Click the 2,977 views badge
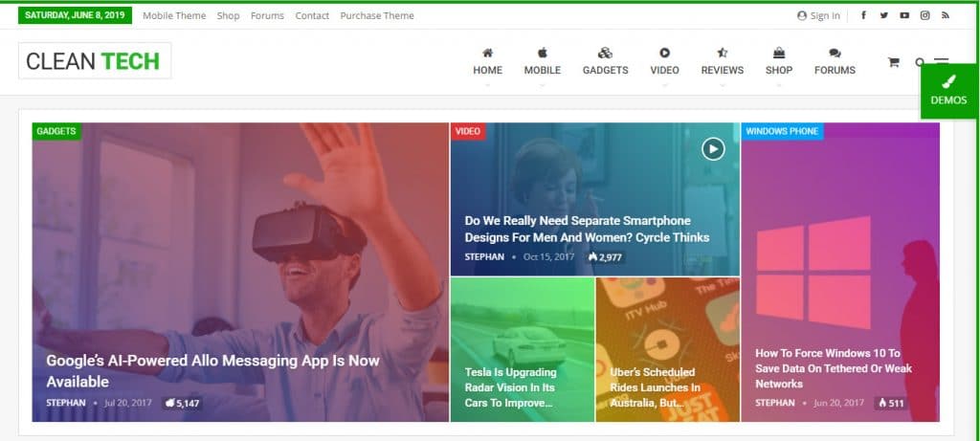This screenshot has width=980, height=441. [605, 256]
